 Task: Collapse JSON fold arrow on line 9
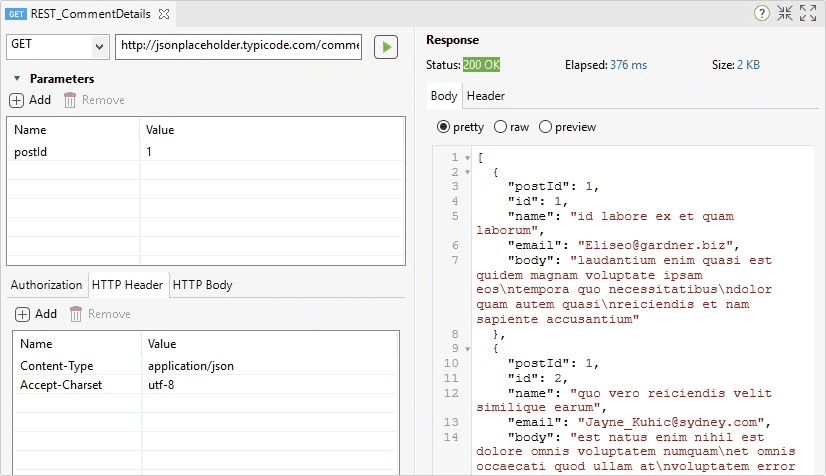467,349
